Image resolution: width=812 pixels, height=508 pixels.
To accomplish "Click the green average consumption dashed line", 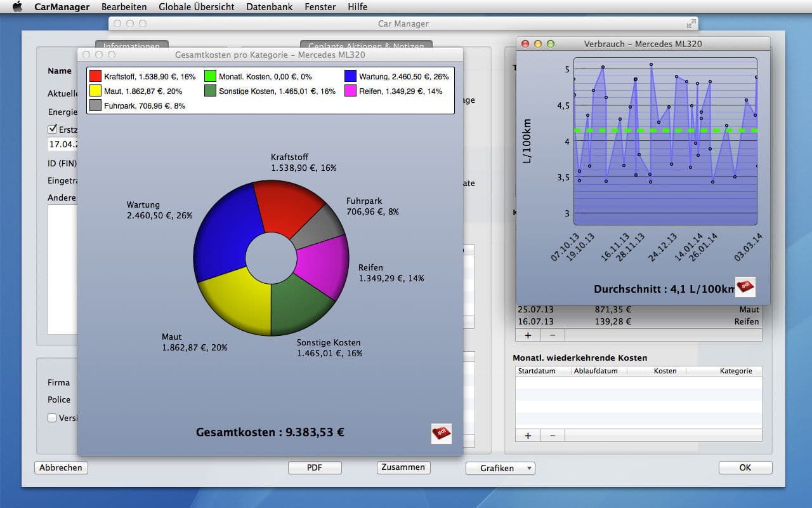I will coord(665,130).
